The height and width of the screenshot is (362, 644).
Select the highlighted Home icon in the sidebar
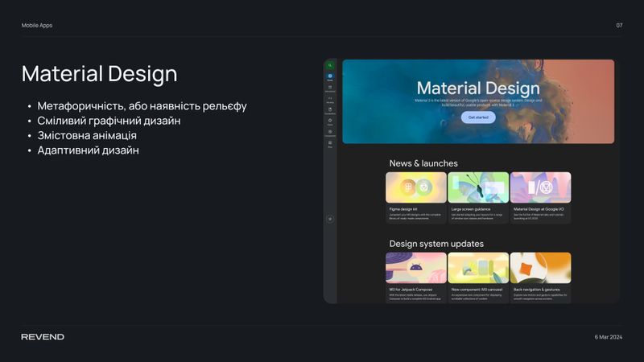coord(330,76)
